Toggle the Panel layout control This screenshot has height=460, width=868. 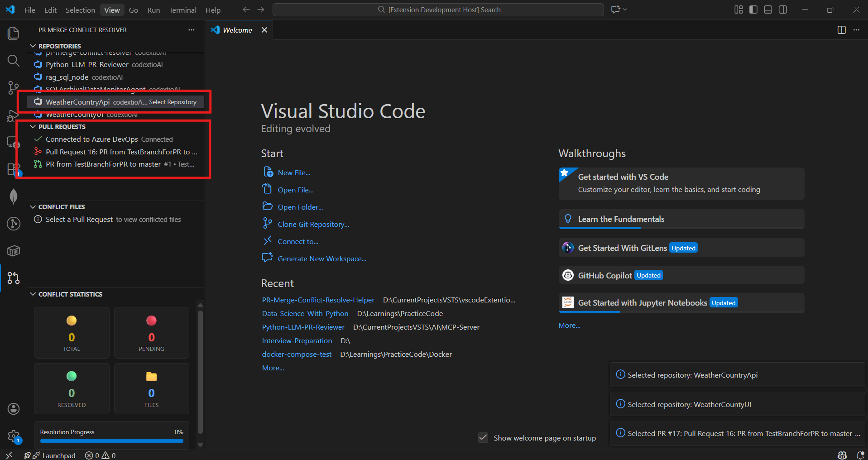point(768,9)
